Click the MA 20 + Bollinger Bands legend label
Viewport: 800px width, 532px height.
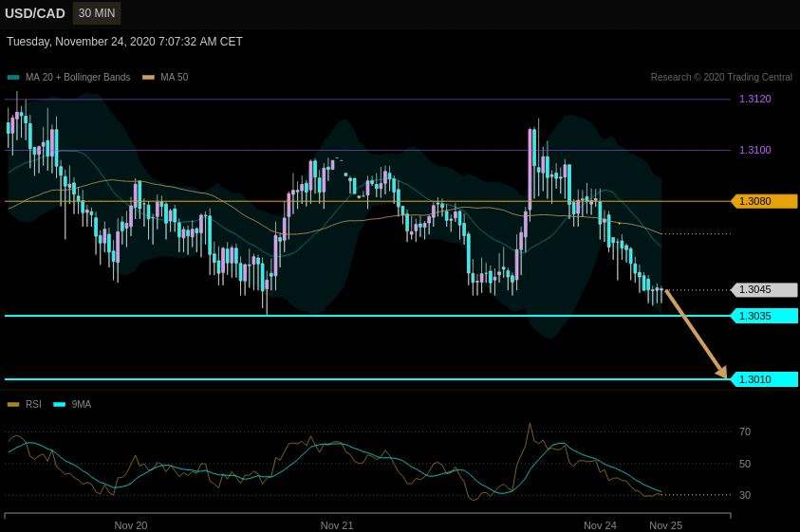coord(78,77)
